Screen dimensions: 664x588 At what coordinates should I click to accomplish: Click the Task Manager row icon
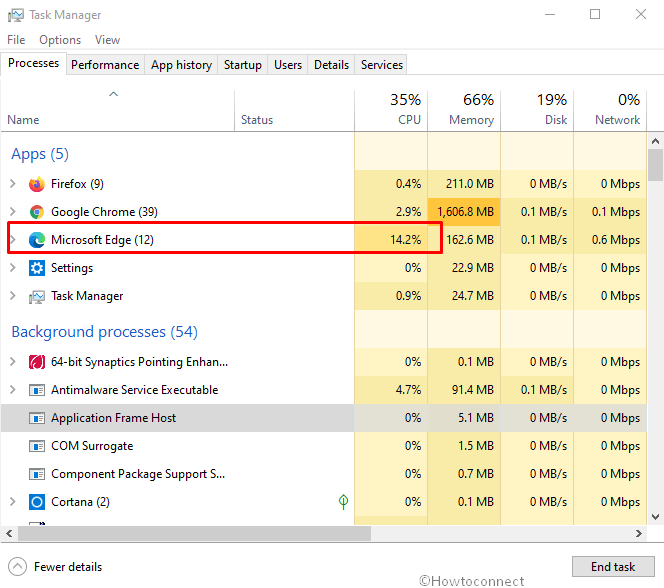tap(37, 296)
